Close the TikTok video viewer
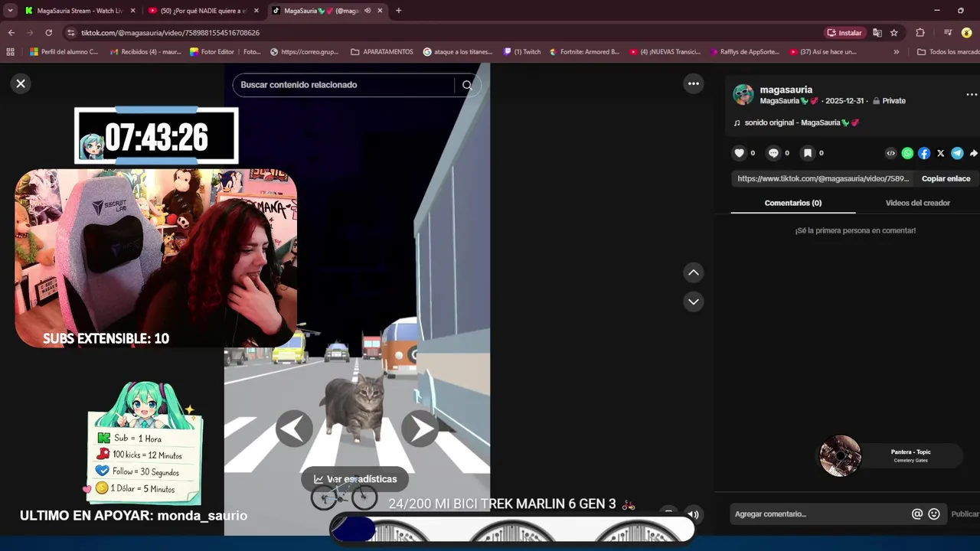980x551 pixels. click(21, 83)
